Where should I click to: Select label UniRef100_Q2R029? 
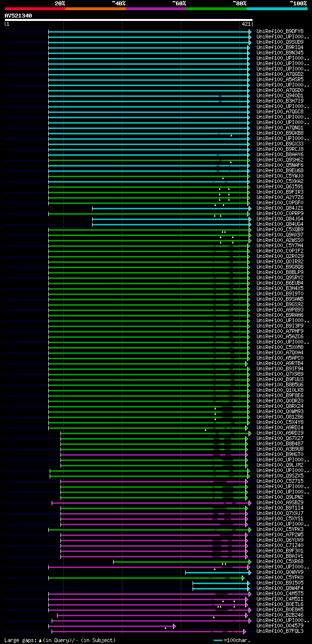280,257
